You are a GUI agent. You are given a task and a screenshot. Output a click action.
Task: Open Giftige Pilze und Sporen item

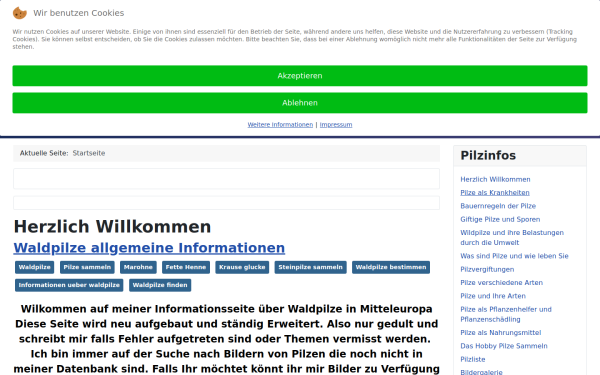[500, 220]
